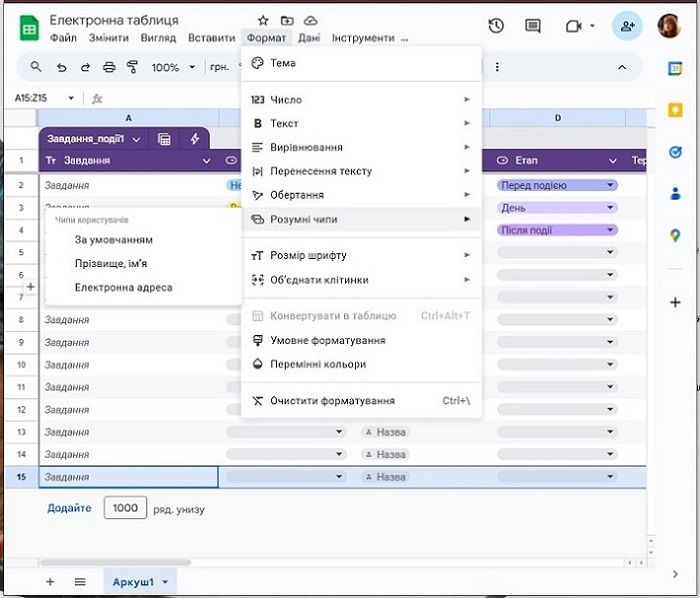The width and height of the screenshot is (700, 598).
Task: Choose 'Умовне форматування' from the Format menu
Action: (327, 340)
